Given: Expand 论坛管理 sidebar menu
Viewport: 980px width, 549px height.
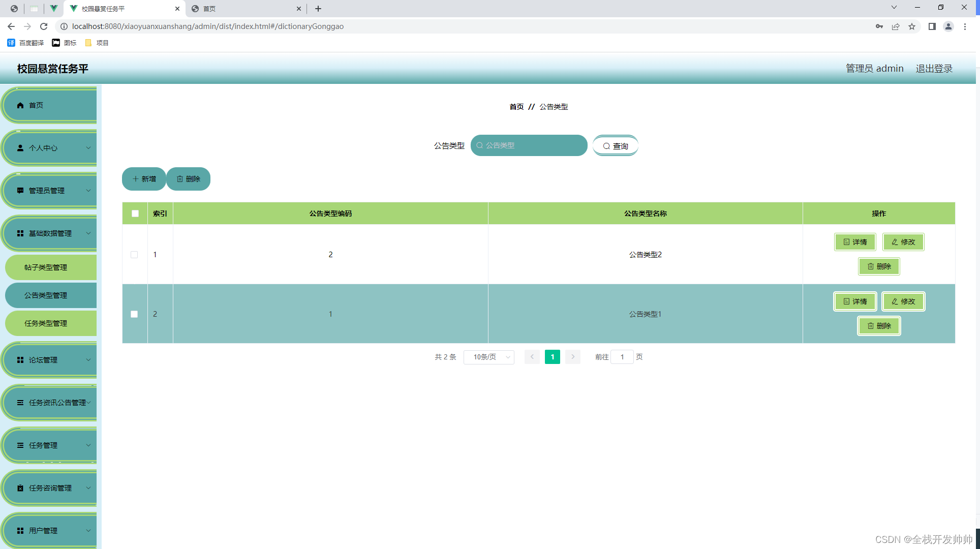Looking at the screenshot, I should 50,359.
